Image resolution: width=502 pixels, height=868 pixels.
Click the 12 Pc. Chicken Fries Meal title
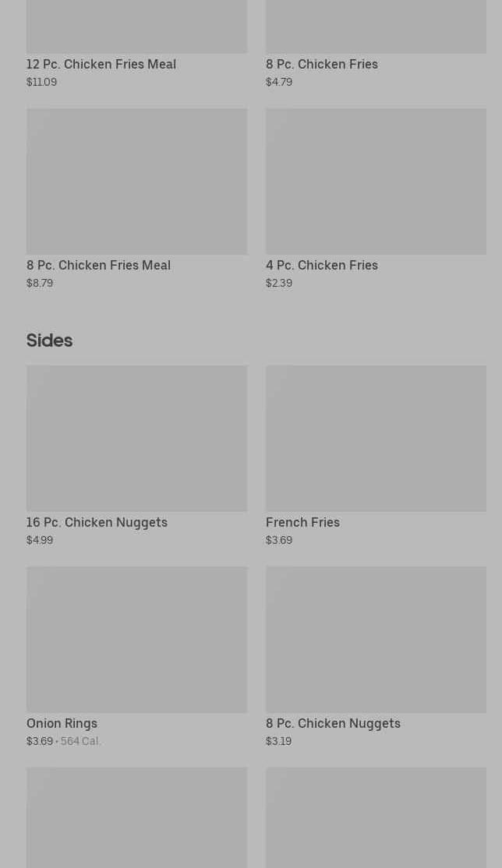[101, 64]
